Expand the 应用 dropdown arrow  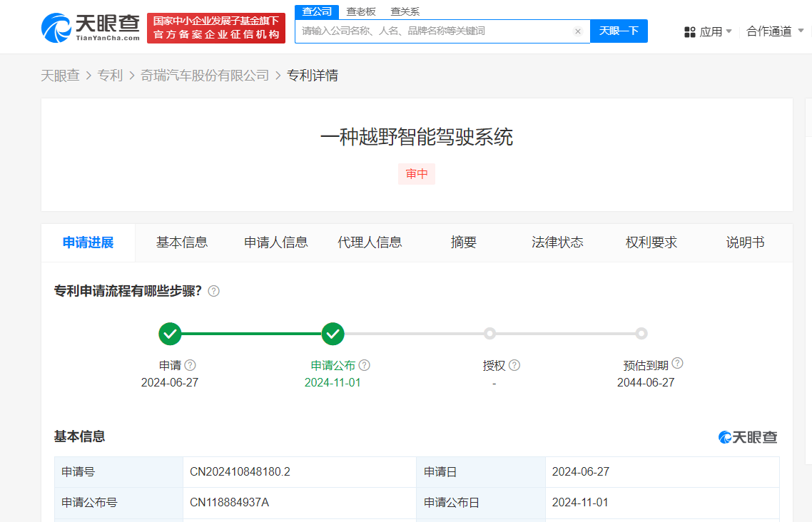[x=729, y=31]
